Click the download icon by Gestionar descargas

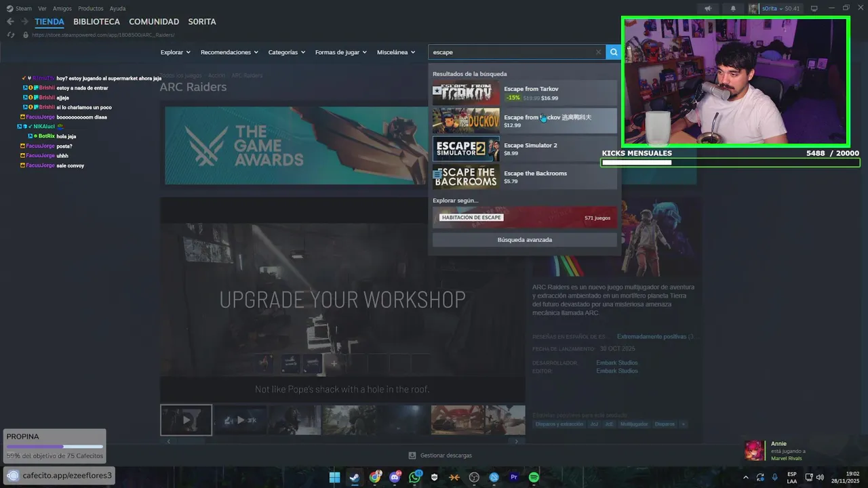[x=412, y=455]
